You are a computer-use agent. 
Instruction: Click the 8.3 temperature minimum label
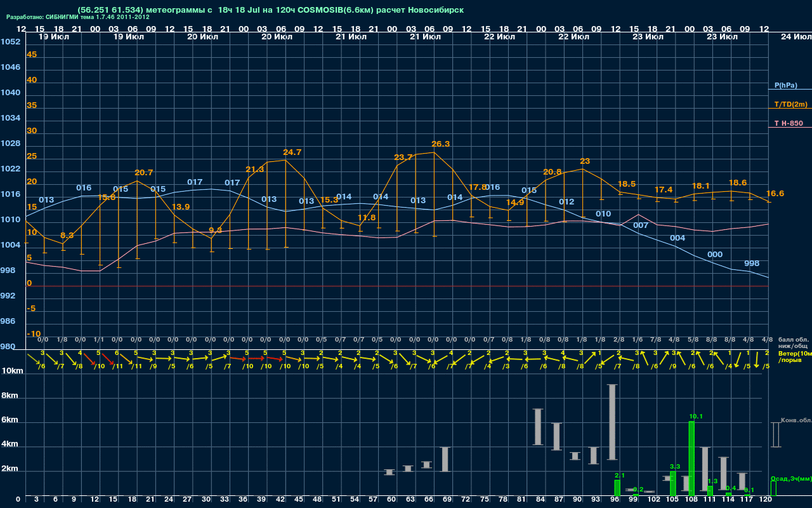coord(67,236)
